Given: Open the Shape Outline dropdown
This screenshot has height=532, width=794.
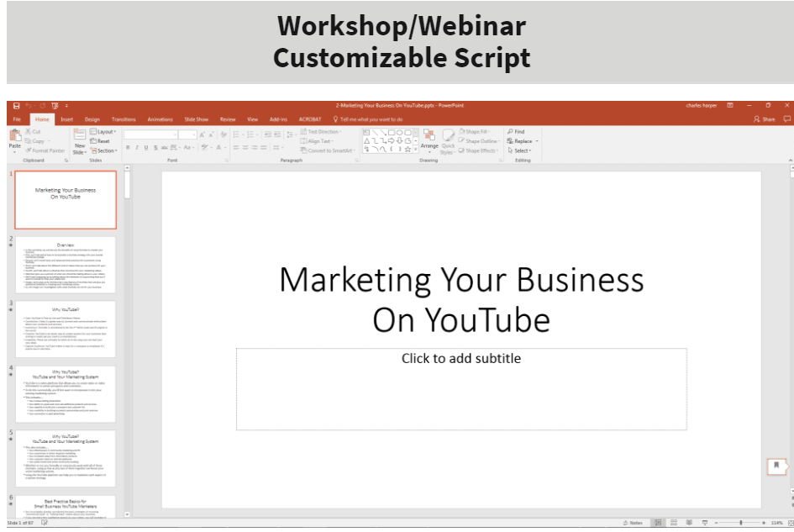Looking at the screenshot, I should pyautogui.click(x=479, y=141).
